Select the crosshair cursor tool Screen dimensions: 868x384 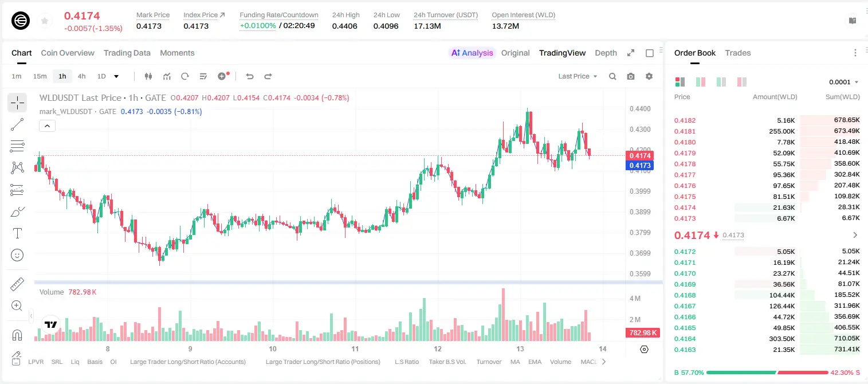[x=17, y=103]
